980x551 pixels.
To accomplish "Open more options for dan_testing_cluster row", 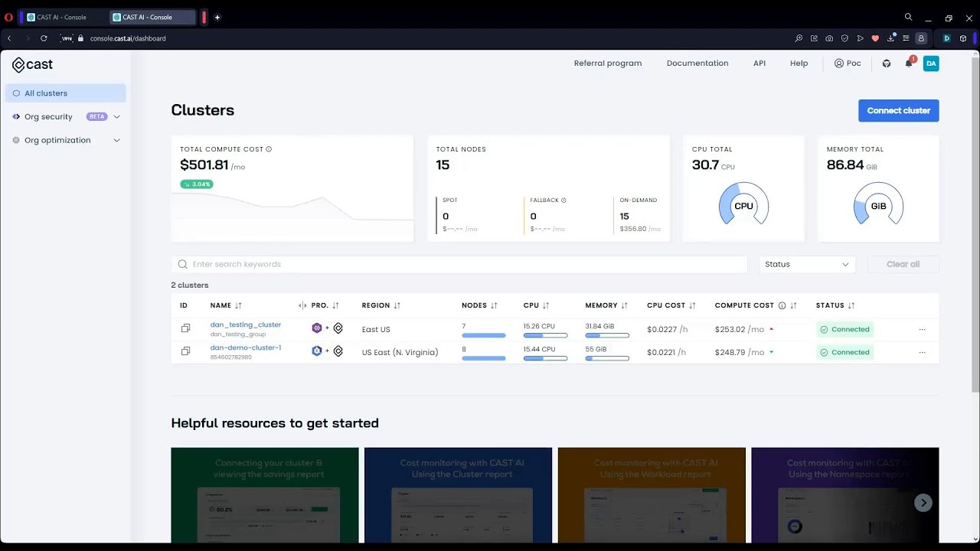I will 922,329.
